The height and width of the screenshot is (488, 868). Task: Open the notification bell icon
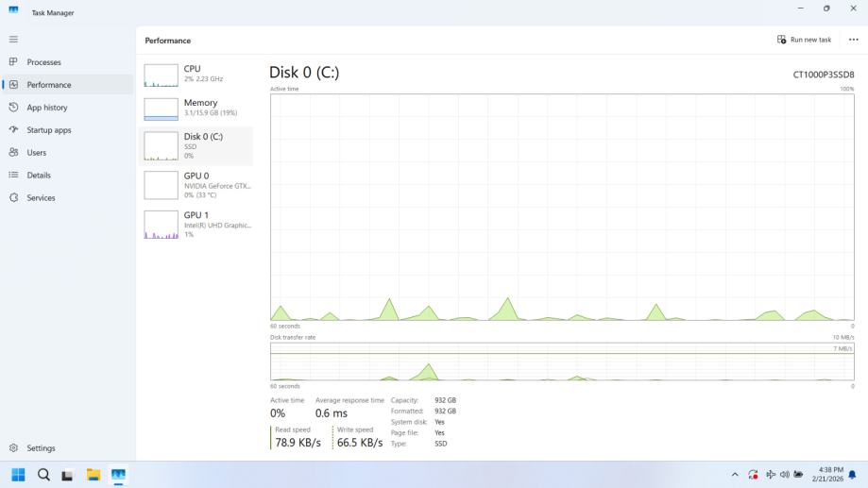853,475
